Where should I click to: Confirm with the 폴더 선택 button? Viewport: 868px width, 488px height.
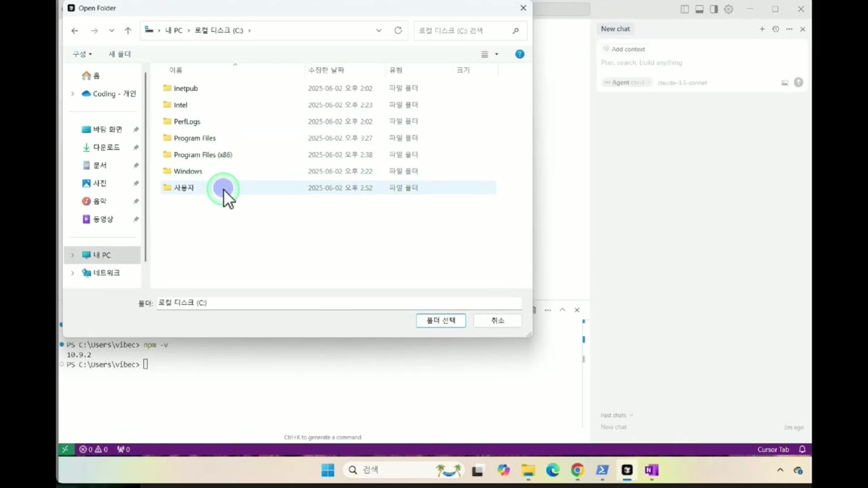(x=441, y=320)
